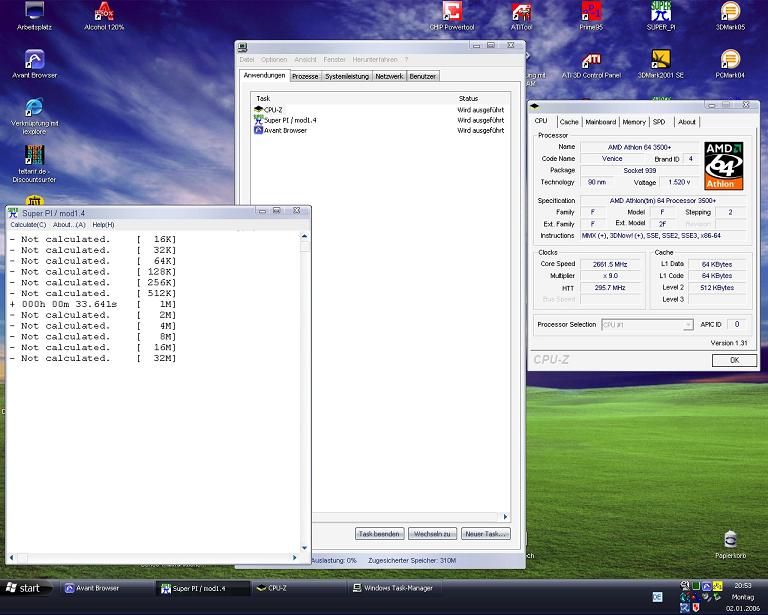
Task: Open ATI 3D Control Panel icon
Action: tap(591, 65)
